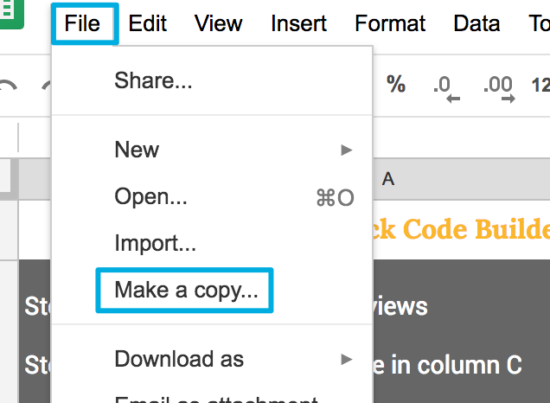The width and height of the screenshot is (550, 403).
Task: Open the Edit menu
Action: [147, 23]
